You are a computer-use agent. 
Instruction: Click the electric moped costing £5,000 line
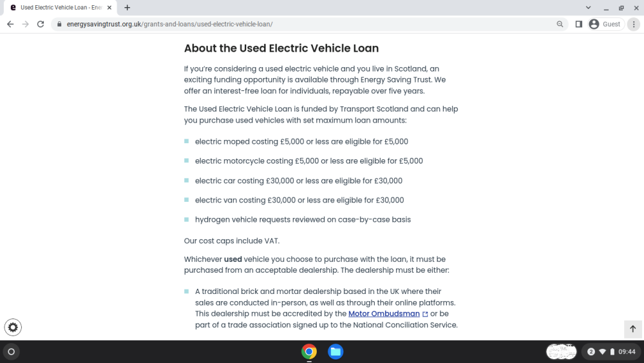click(x=301, y=141)
